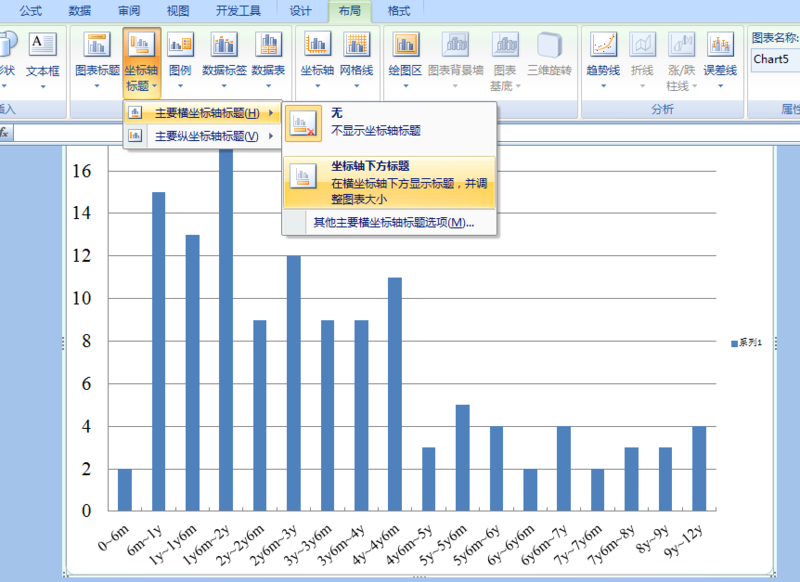Click the 16 value on vertical axis
This screenshot has height=582, width=800.
pyautogui.click(x=82, y=171)
